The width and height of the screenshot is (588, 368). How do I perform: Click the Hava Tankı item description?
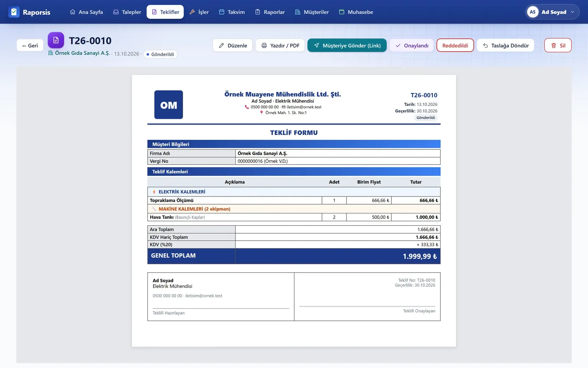coord(178,217)
